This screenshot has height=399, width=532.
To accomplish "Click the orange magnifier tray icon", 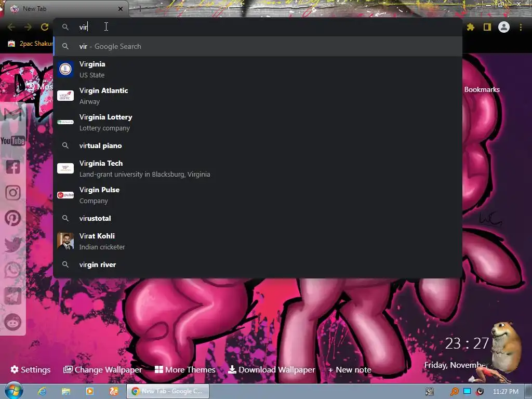I will tap(454, 392).
